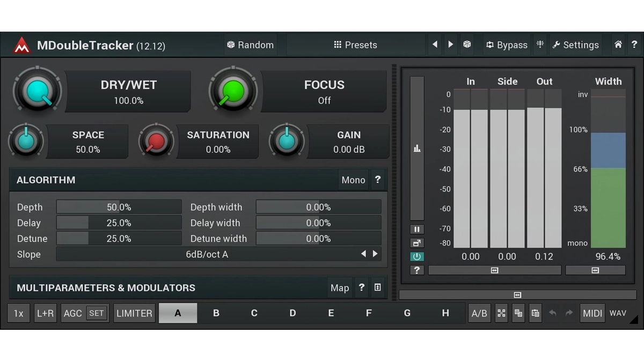Click the AGC SET button

(97, 313)
